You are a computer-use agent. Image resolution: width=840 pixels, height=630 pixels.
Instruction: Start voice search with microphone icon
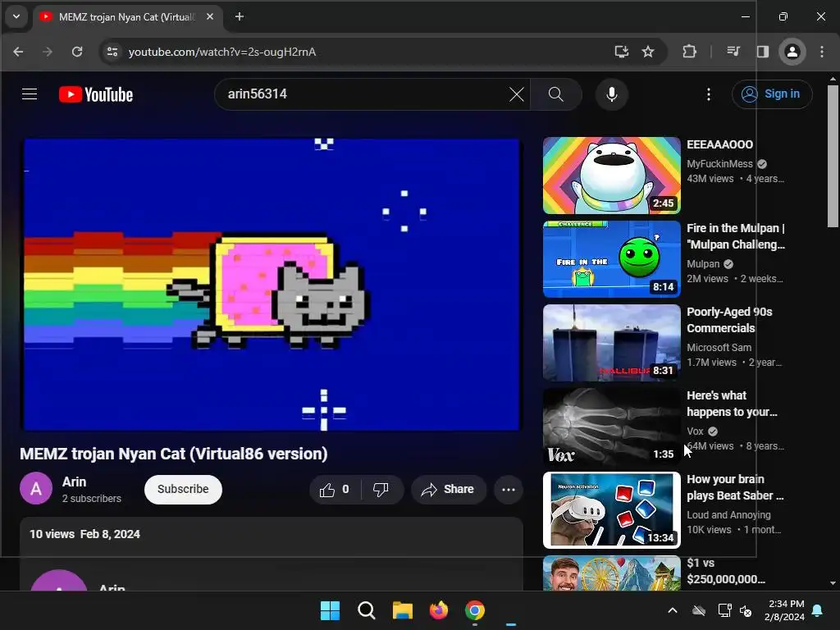coord(612,94)
